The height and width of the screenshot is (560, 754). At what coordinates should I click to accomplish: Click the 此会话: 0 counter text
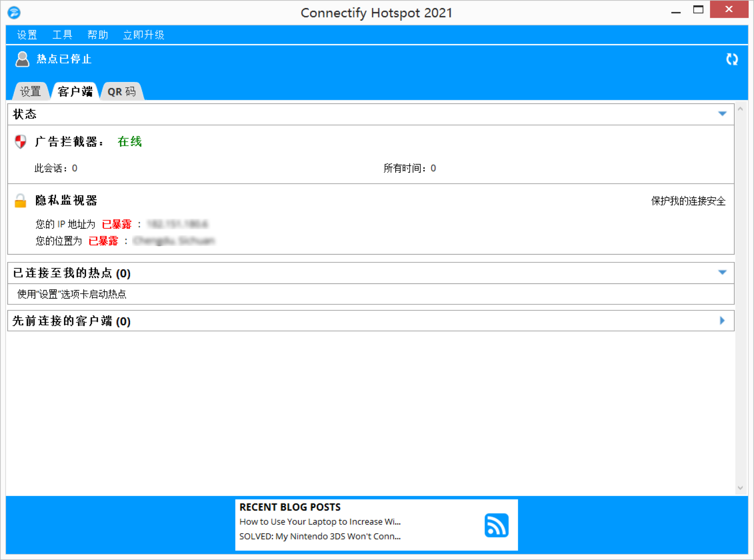tap(56, 168)
